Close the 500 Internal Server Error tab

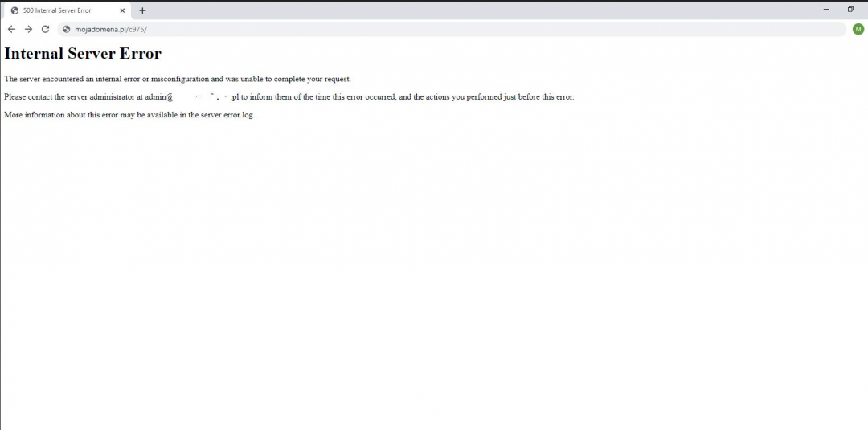coord(122,10)
